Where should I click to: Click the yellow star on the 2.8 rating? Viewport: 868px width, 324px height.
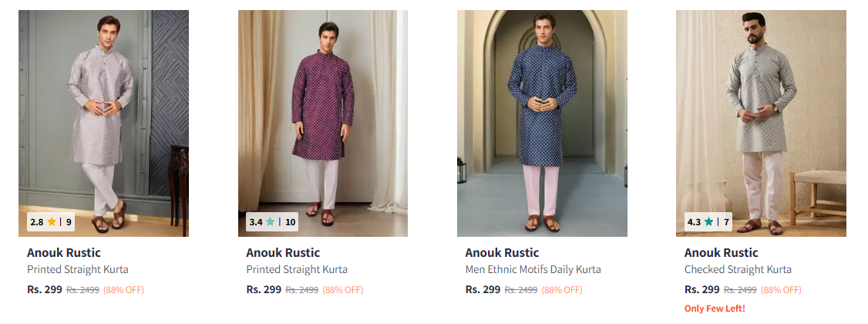point(52,222)
